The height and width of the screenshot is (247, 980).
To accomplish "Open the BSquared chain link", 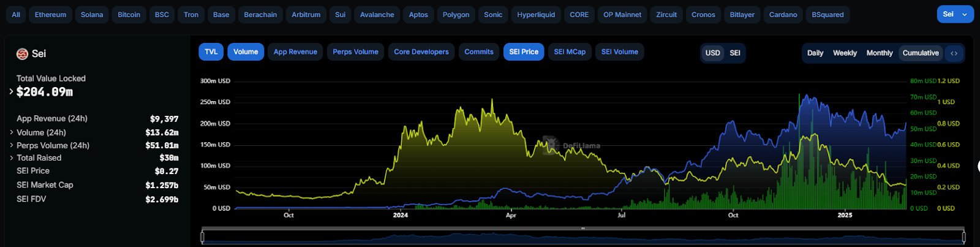I will [x=827, y=15].
